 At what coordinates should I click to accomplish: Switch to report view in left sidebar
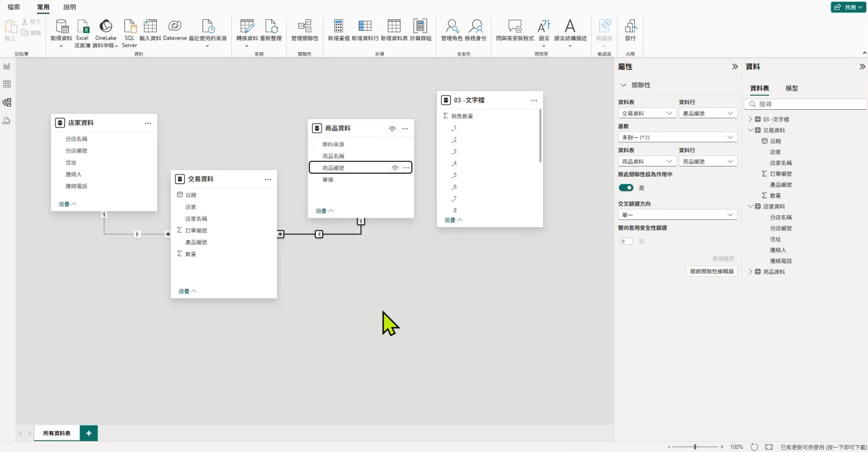pyautogui.click(x=7, y=67)
